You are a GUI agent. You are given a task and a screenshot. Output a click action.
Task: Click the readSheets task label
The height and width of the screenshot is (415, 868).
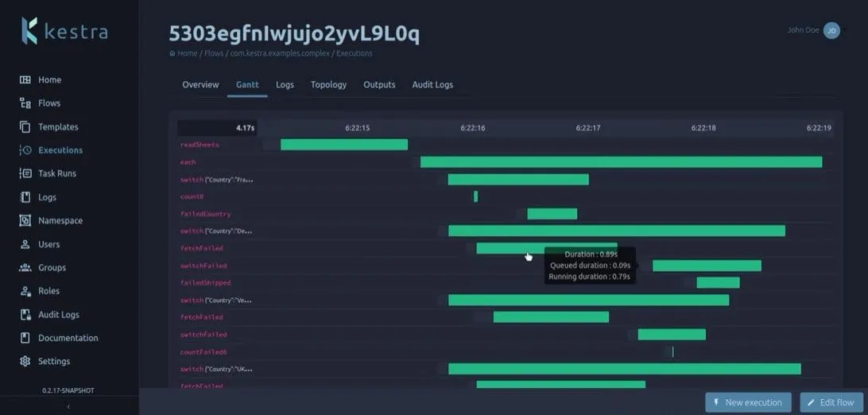(200, 145)
